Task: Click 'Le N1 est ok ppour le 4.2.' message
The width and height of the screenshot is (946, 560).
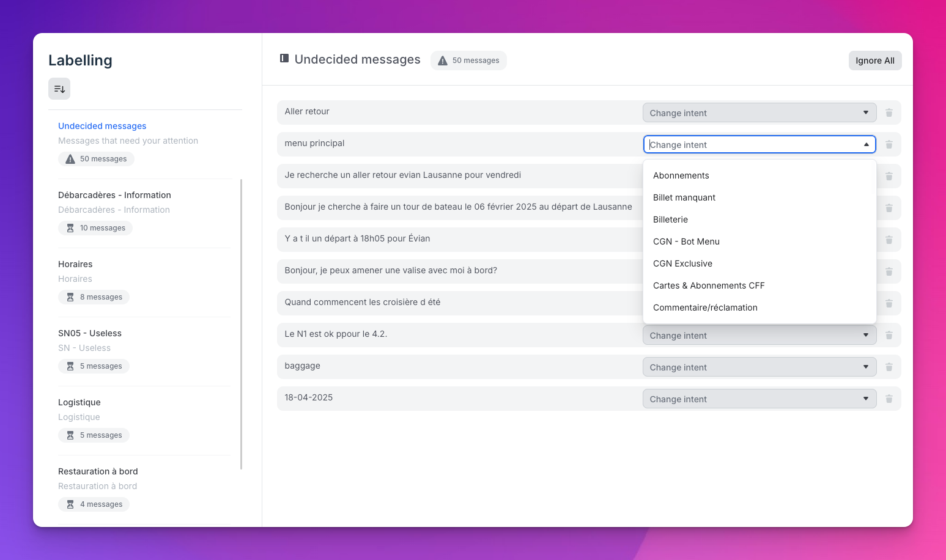Action: (336, 334)
